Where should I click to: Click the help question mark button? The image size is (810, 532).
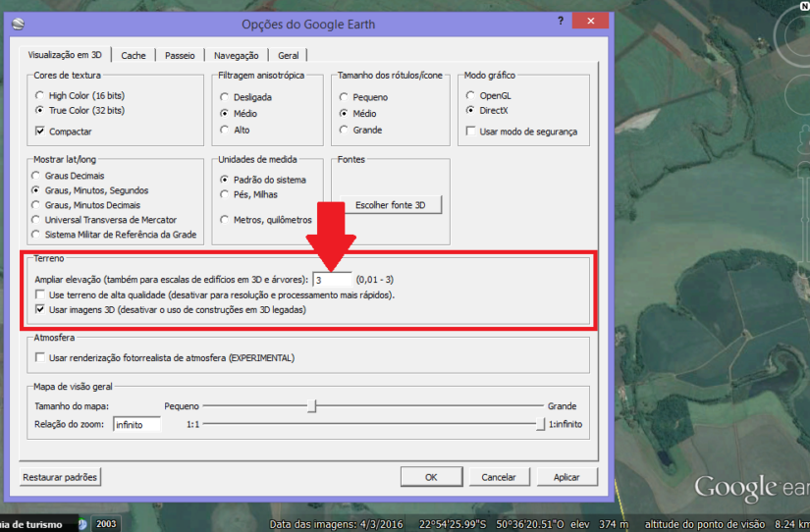point(561,21)
